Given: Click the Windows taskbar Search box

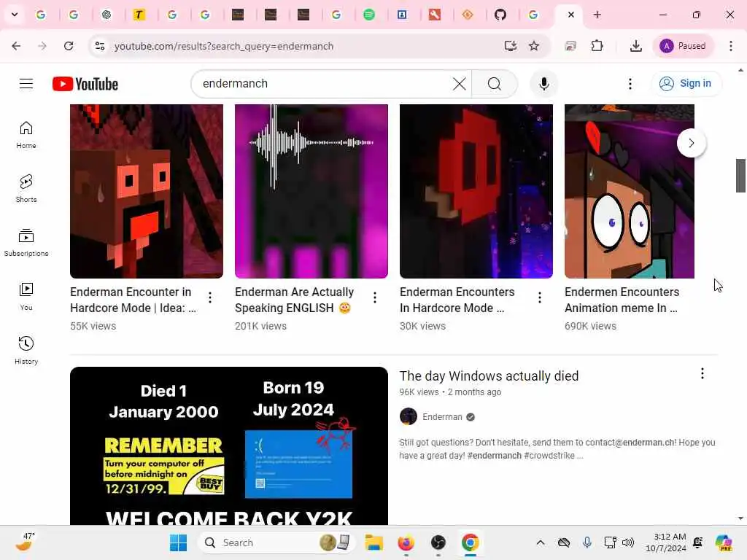Looking at the screenshot, I should [276, 542].
